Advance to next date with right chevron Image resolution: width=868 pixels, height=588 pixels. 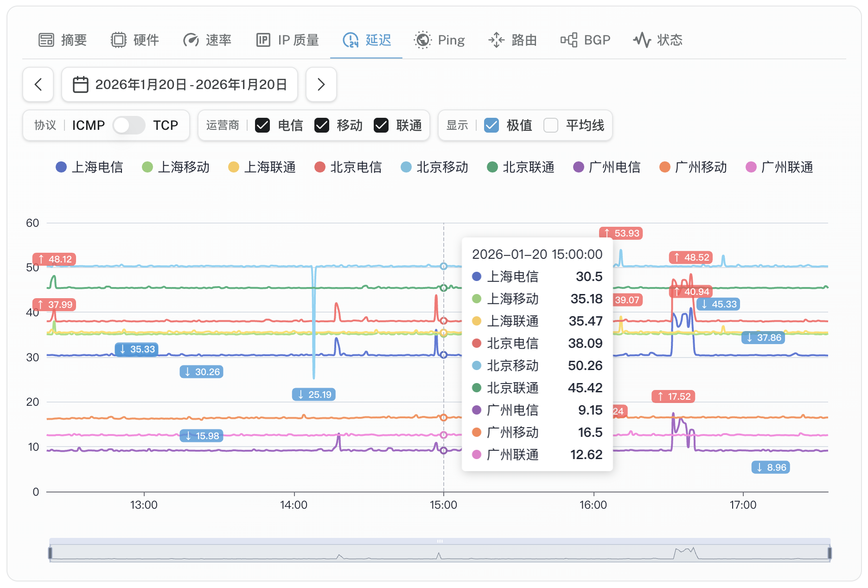[x=321, y=84]
